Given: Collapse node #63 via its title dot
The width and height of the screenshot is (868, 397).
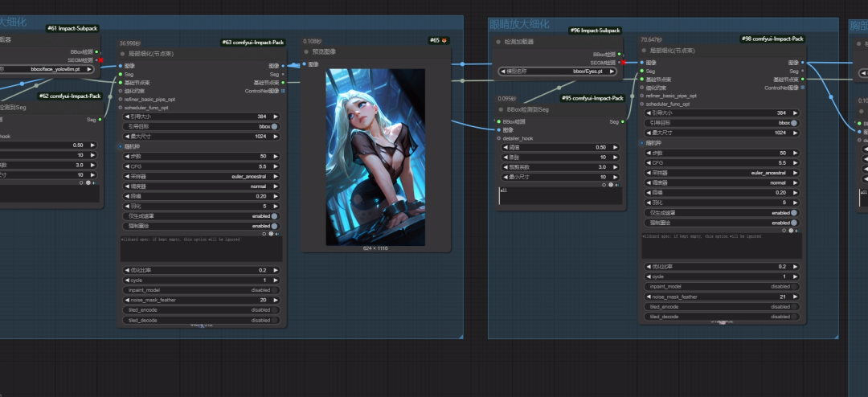Looking at the screenshot, I should coord(122,54).
